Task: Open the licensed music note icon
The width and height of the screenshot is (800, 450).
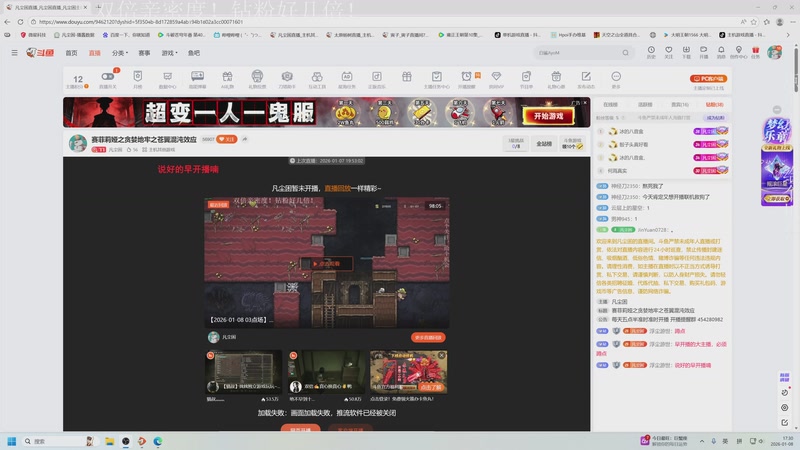Action: coord(377,77)
